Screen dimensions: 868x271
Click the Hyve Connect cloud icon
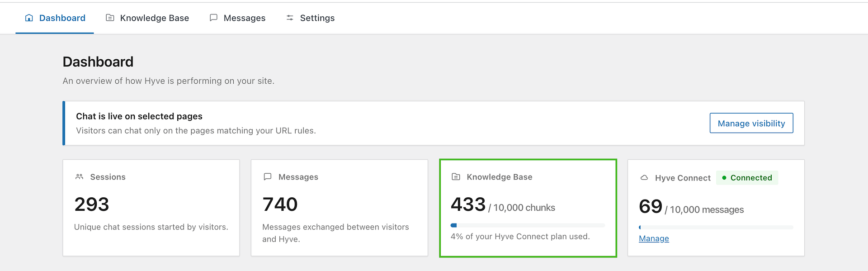click(644, 178)
